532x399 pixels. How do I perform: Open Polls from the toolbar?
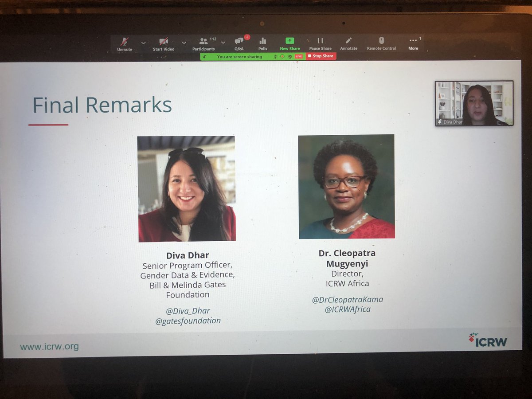[x=263, y=44]
